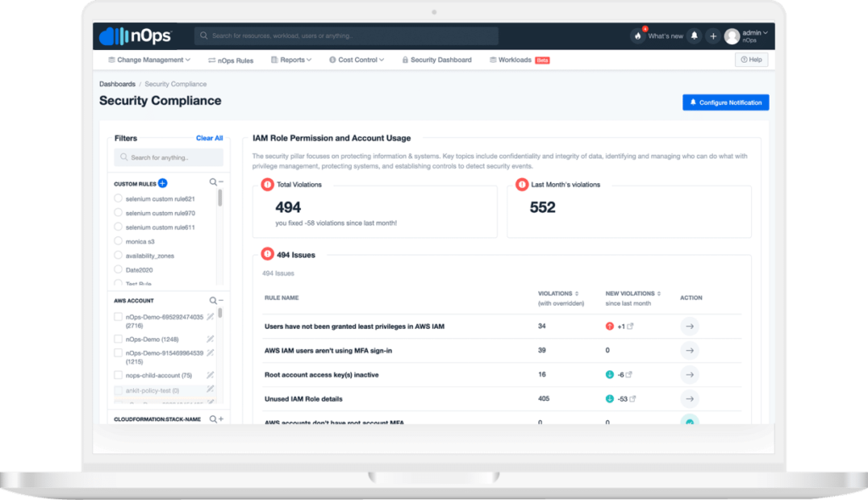Open external link icon next to +1

(x=631, y=326)
